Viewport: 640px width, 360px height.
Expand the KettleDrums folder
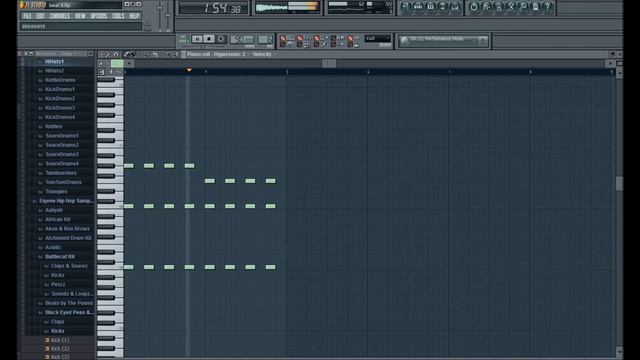[60, 80]
